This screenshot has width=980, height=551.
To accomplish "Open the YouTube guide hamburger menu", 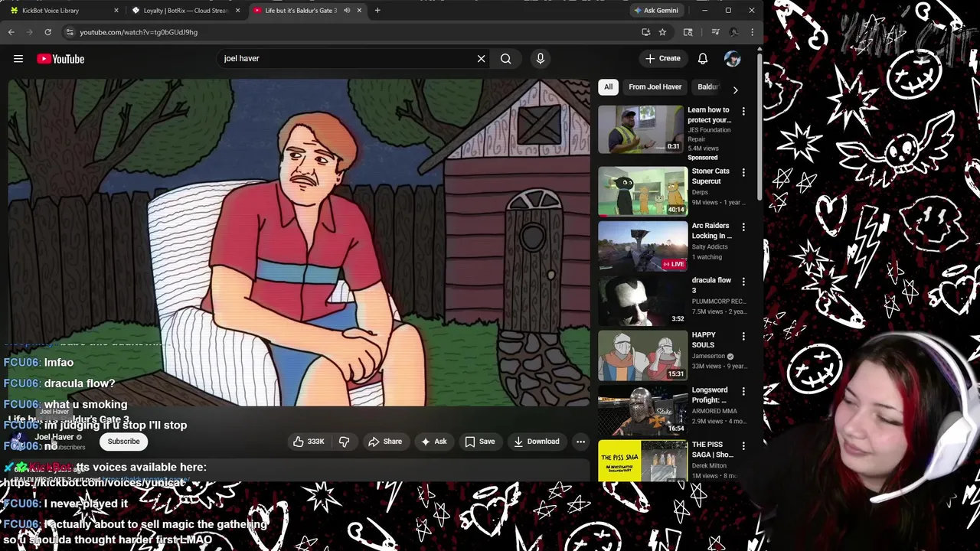I will [18, 59].
